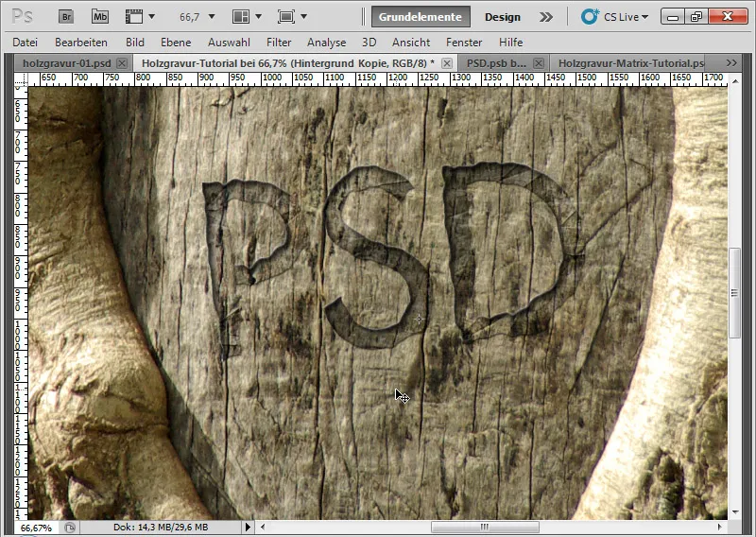Click the 66,67% zoom field in status bar
The width and height of the screenshot is (756, 537).
pyautogui.click(x=36, y=528)
